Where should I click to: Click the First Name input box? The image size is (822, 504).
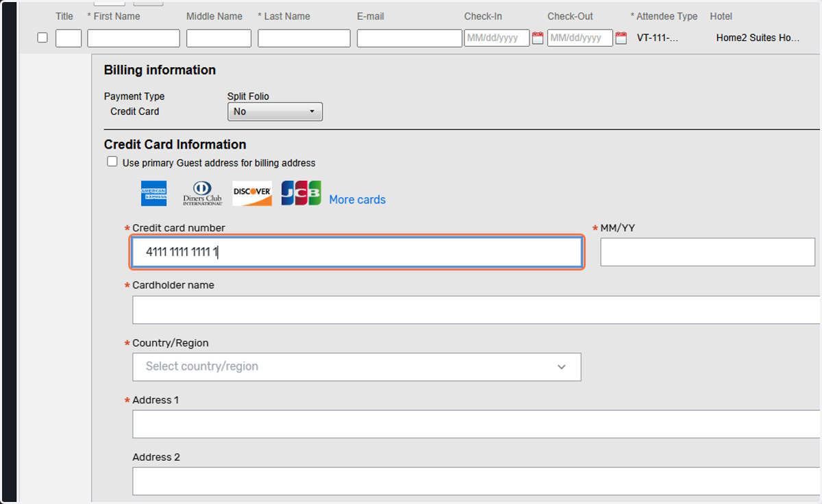click(134, 38)
